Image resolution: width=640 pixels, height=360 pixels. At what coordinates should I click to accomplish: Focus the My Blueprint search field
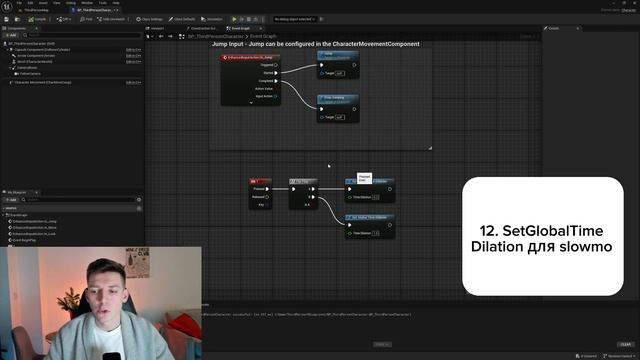pyautogui.click(x=78, y=200)
